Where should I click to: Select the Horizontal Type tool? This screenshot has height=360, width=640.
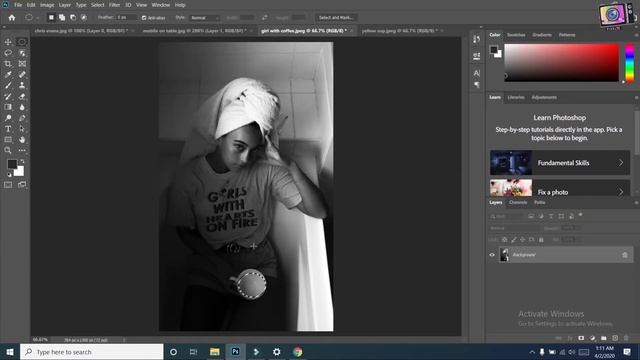[x=8, y=129]
